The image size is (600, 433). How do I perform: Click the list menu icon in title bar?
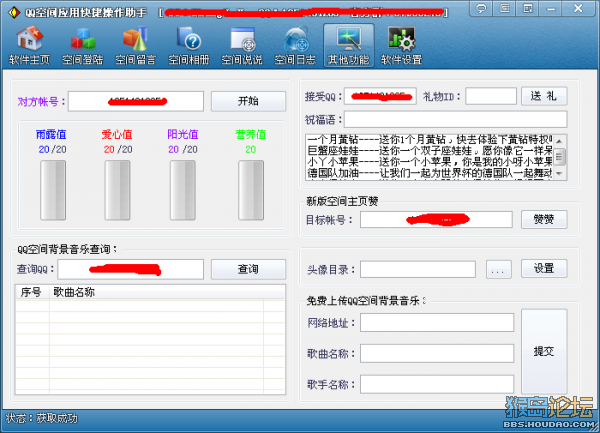point(505,8)
